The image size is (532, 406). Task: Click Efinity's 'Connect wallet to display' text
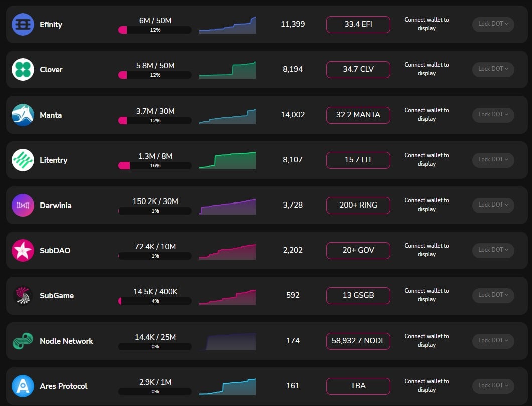427,24
